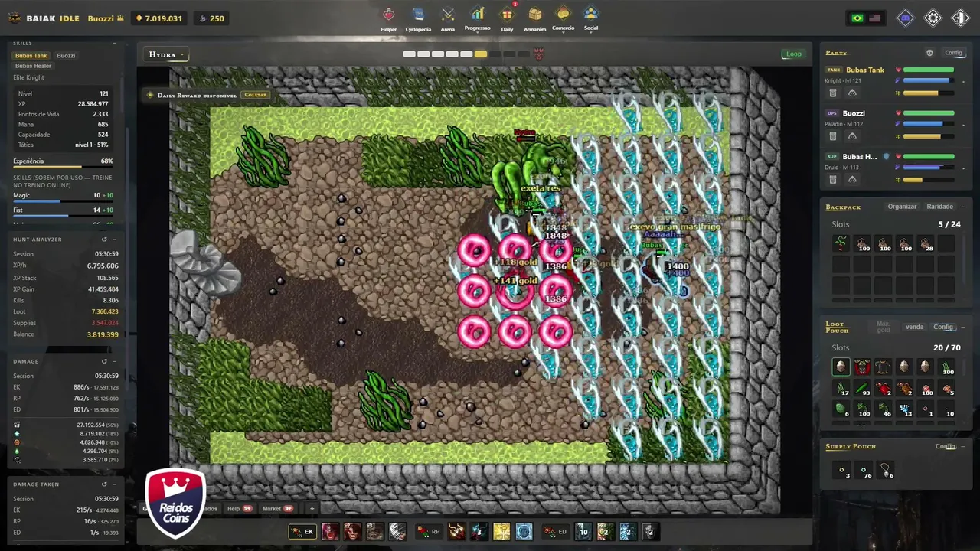This screenshot has width=980, height=551.
Task: Select the ED character skill group
Action: coord(555,531)
